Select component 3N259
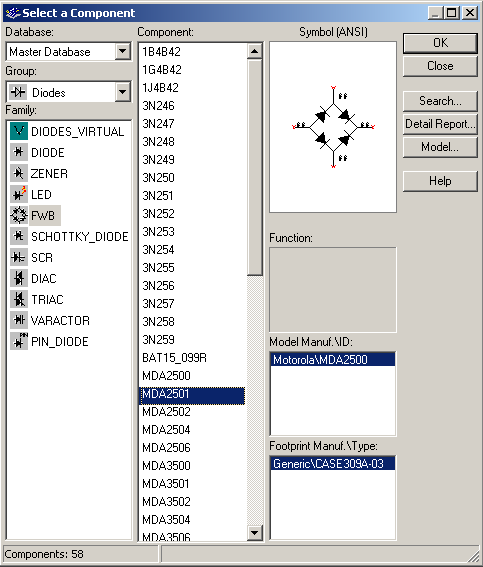Viewport: 483px width, 567px height. point(158,340)
